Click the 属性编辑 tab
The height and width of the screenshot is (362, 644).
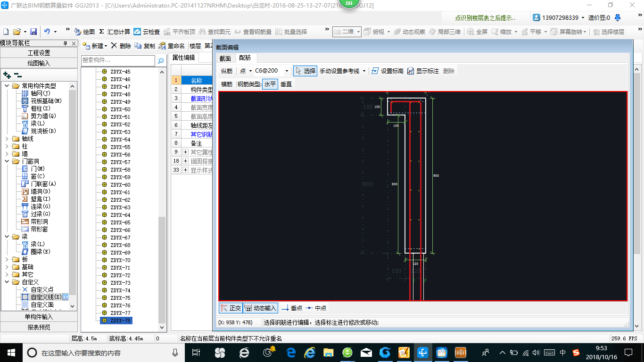183,58
